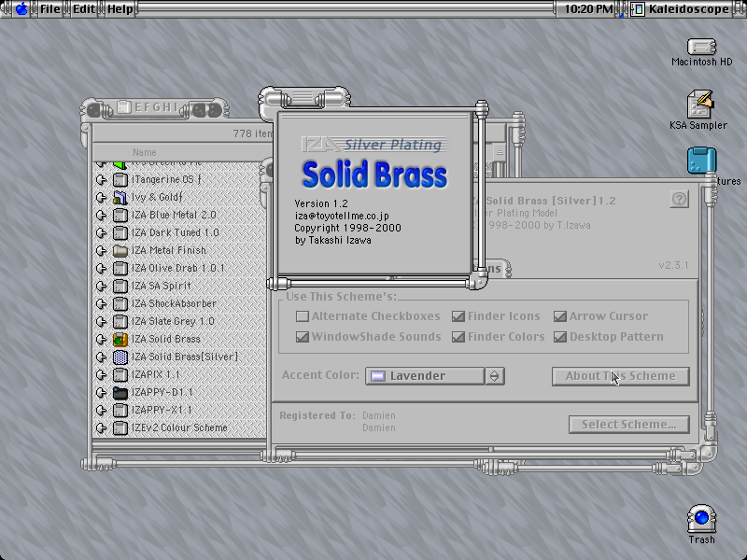Viewport: 747px width, 560px height.
Task: Toggle the Finder Colors checkbox
Action: point(499,337)
